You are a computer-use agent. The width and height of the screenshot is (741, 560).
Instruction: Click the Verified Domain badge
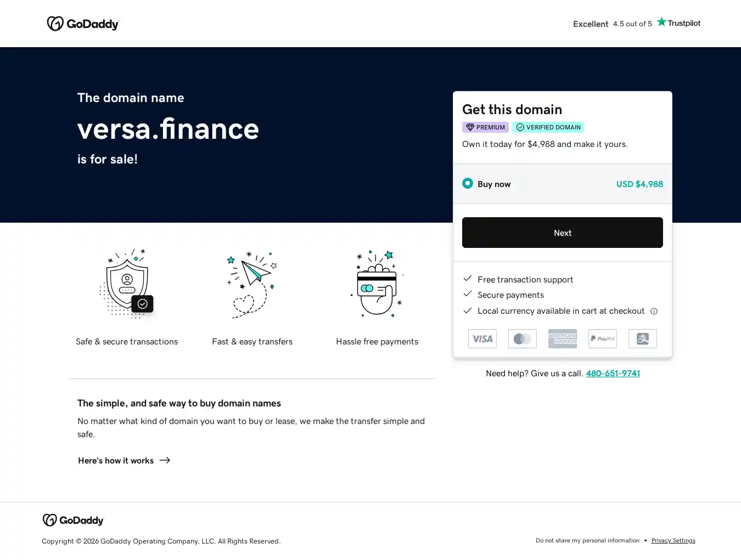click(548, 127)
